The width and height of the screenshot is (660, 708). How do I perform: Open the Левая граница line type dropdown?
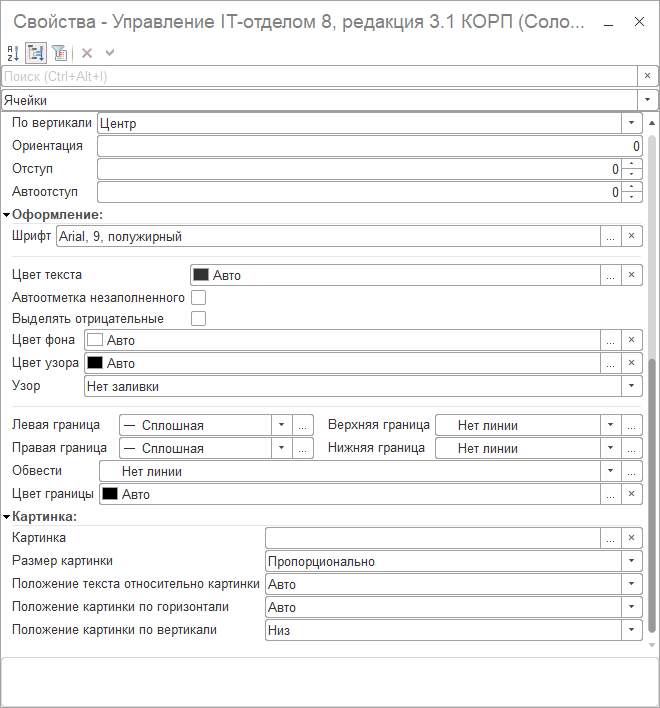(282, 425)
